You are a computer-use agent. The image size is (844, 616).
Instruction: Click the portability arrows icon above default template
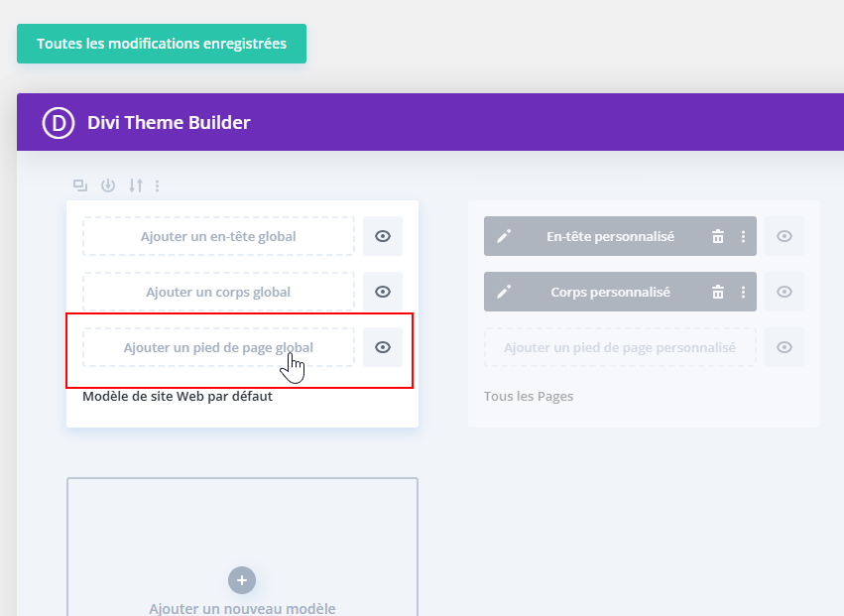[136, 185]
